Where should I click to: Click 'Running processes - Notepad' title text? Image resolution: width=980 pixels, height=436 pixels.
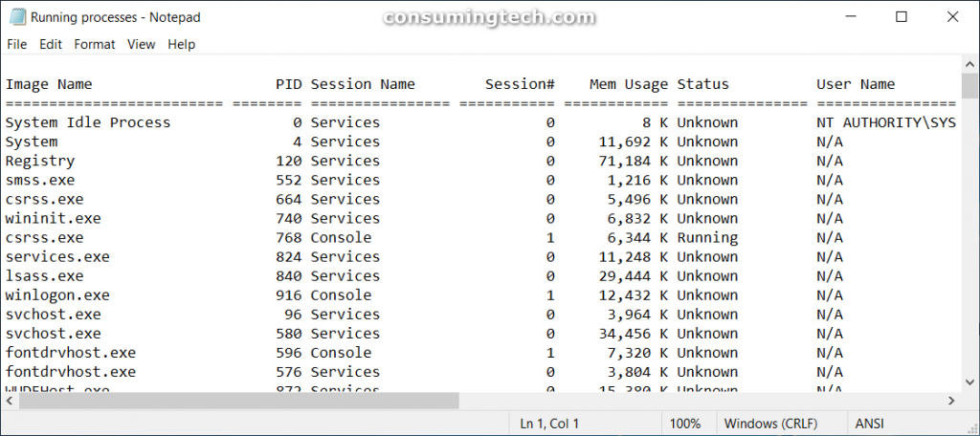116,17
